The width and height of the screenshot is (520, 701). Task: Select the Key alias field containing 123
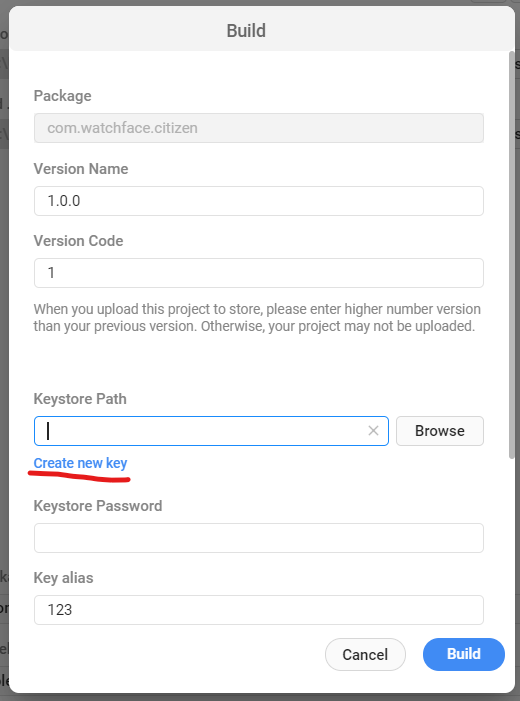pyautogui.click(x=258, y=610)
